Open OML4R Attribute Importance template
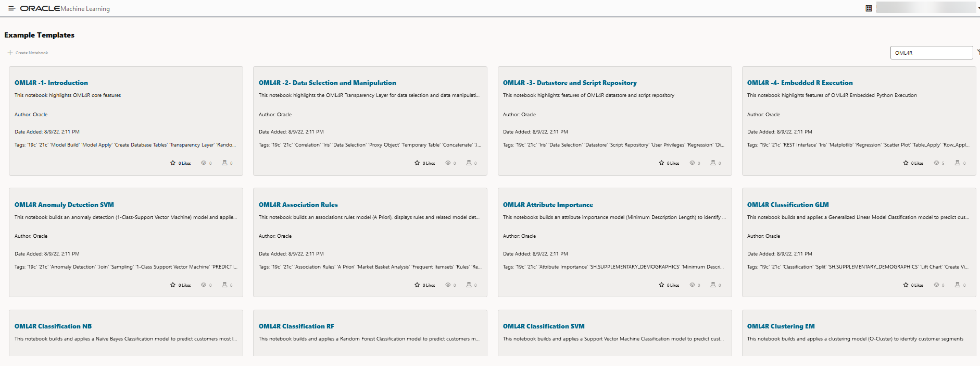The width and height of the screenshot is (980, 366). pyautogui.click(x=548, y=205)
